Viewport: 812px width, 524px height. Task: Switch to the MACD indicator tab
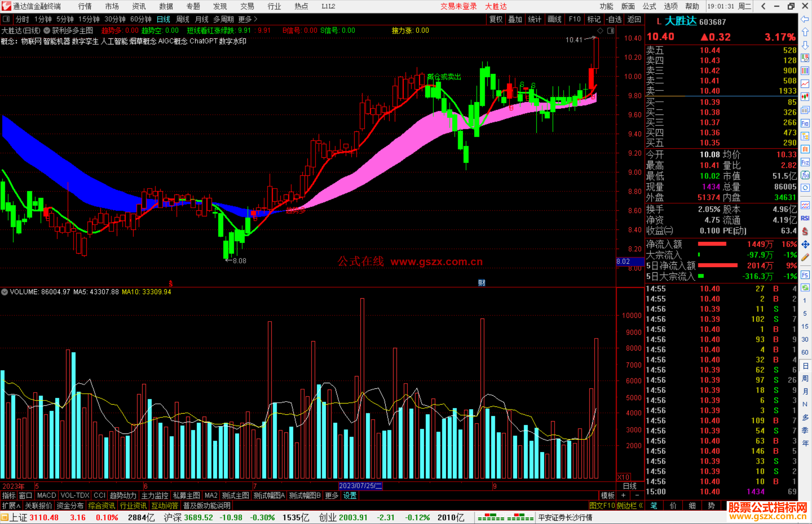tap(47, 495)
